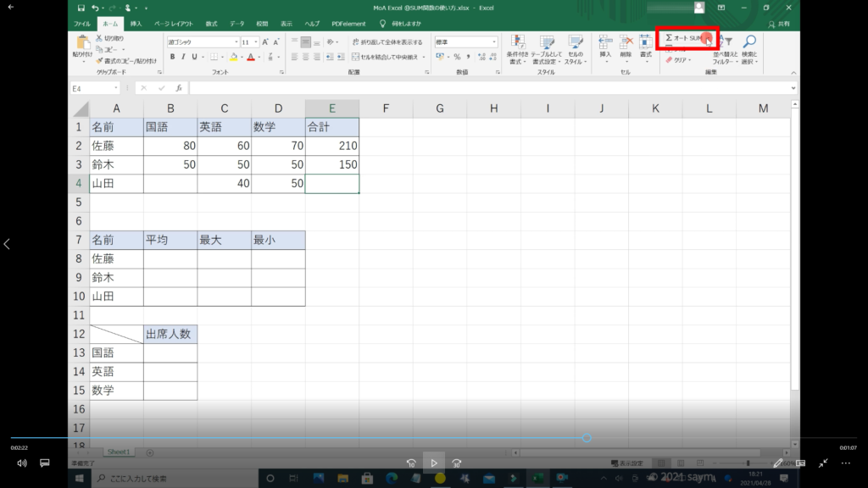Expand the Name Box dropdown arrow
This screenshot has width=868, height=488.
pos(116,88)
